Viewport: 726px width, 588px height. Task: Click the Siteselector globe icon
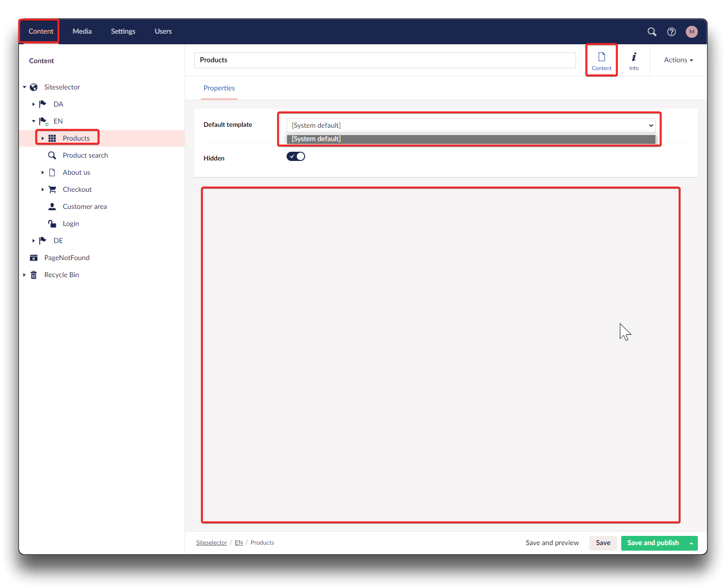pos(34,87)
